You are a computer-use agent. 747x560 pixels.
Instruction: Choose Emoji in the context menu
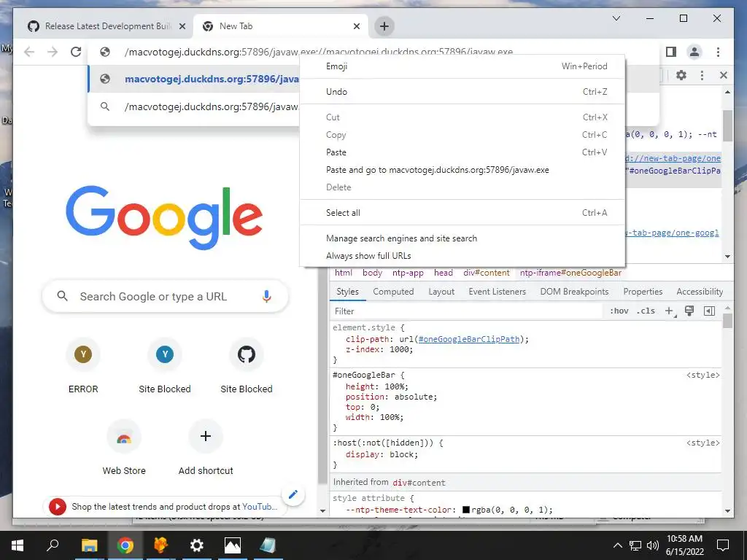click(462, 66)
